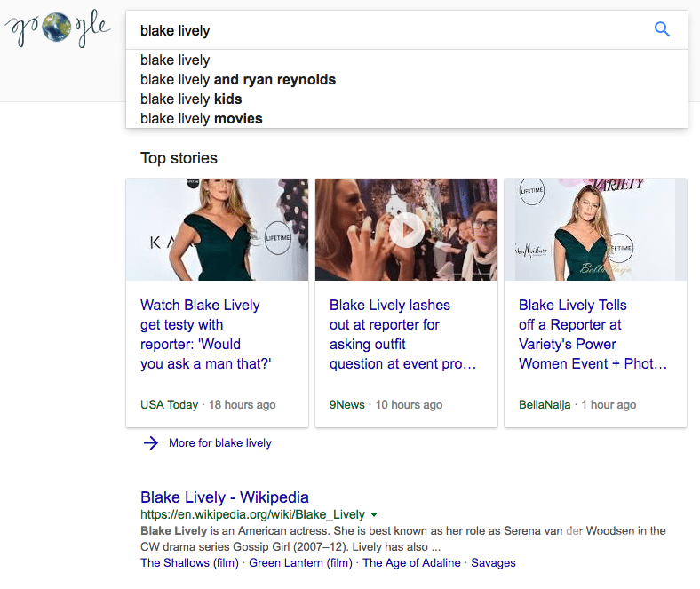Open USA Today story thumbnail image
Image resolution: width=700 pixels, height=589 pixels.
click(217, 230)
